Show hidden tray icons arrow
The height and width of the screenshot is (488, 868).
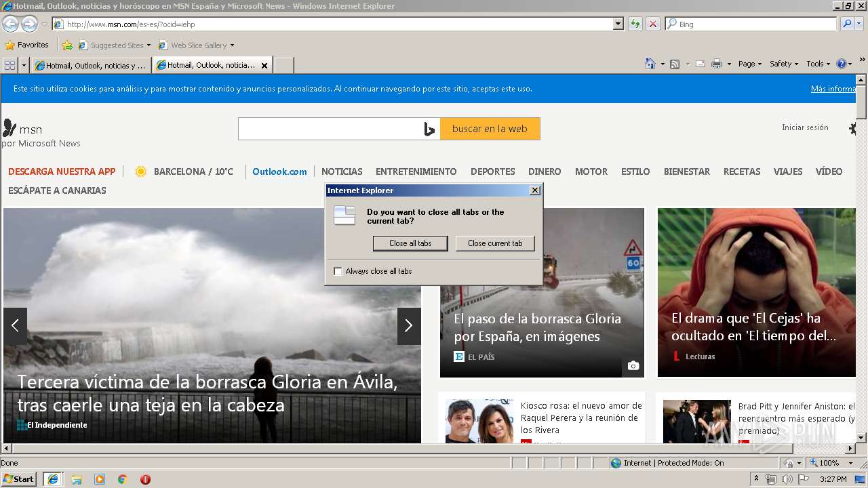click(756, 479)
